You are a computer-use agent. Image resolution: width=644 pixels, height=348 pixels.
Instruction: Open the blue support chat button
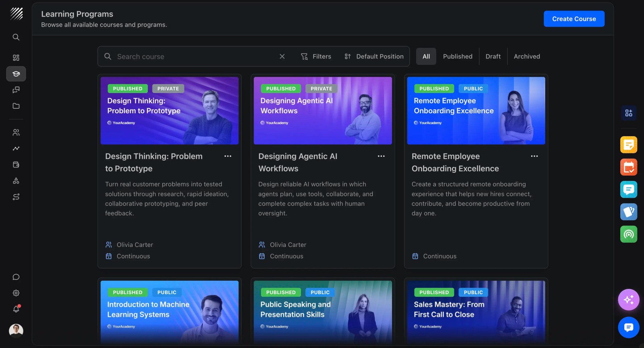[629, 327]
